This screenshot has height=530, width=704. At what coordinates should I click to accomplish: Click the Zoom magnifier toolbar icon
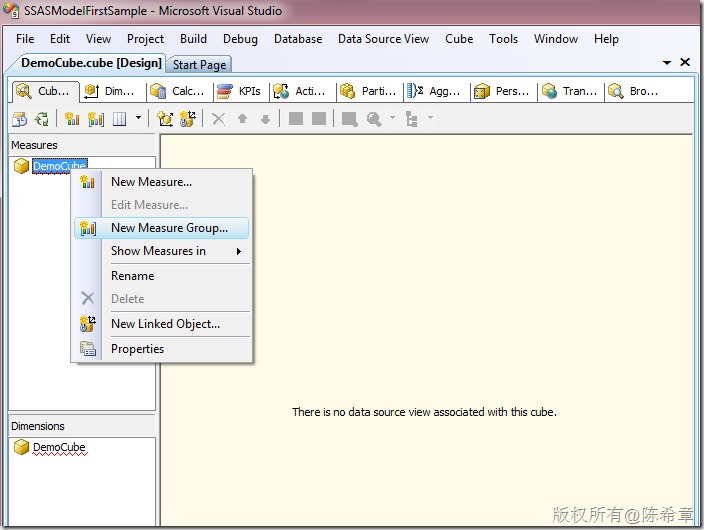point(374,119)
